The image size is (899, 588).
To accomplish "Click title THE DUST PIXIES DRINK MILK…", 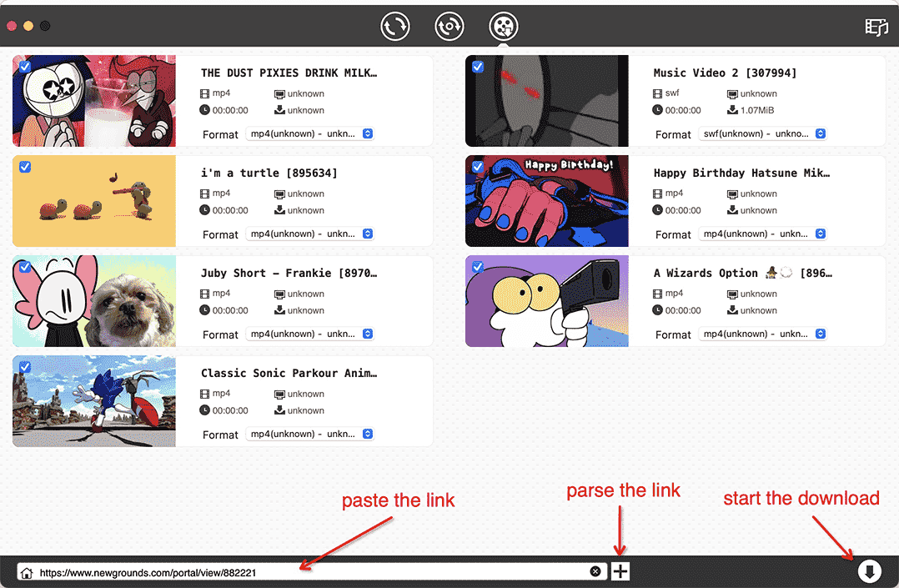I will click(289, 73).
